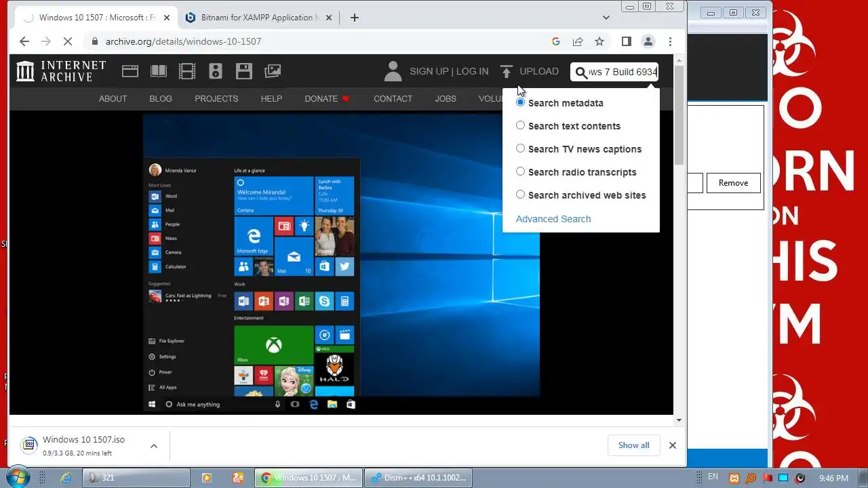
Task: Open the Images picture icon
Action: coord(273,71)
